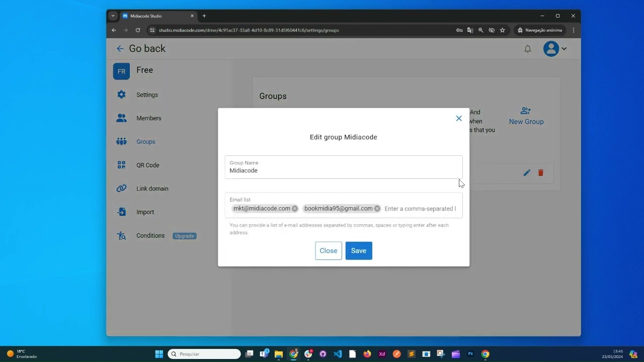Screen dimensions: 644x362
Task: Click the FR workspace avatar
Action: [121, 71]
